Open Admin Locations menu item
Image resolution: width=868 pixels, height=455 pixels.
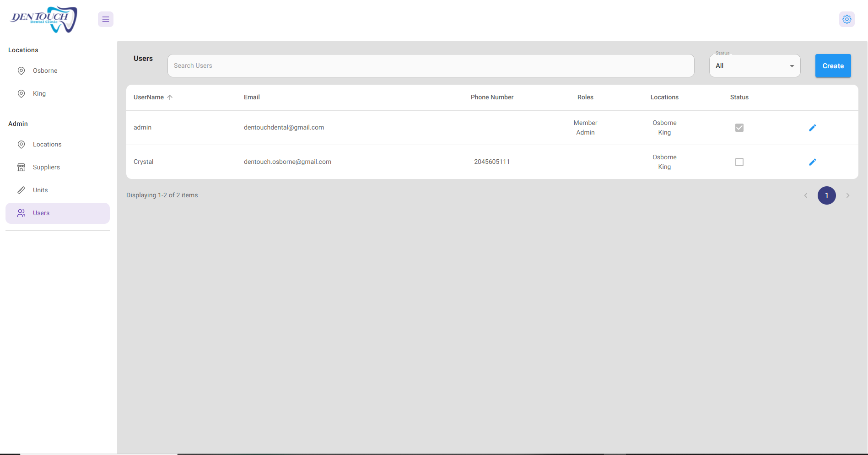58,144
